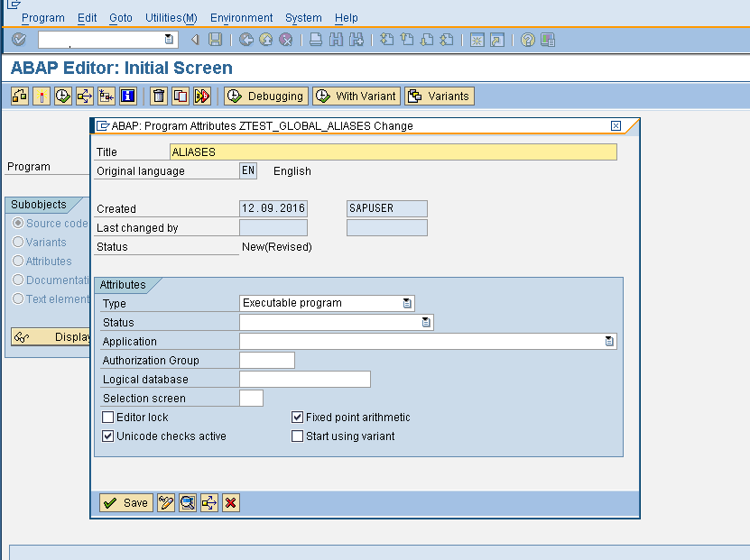Viewport: 750px width, 560px height.
Task: Click the magnifier icon at the dialog bottom
Action: tap(187, 503)
